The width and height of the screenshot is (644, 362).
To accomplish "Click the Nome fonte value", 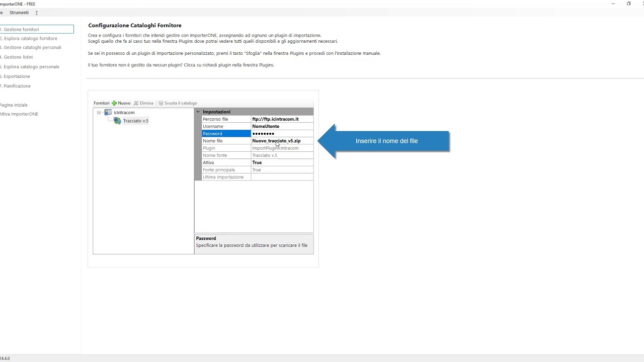I will [282, 155].
